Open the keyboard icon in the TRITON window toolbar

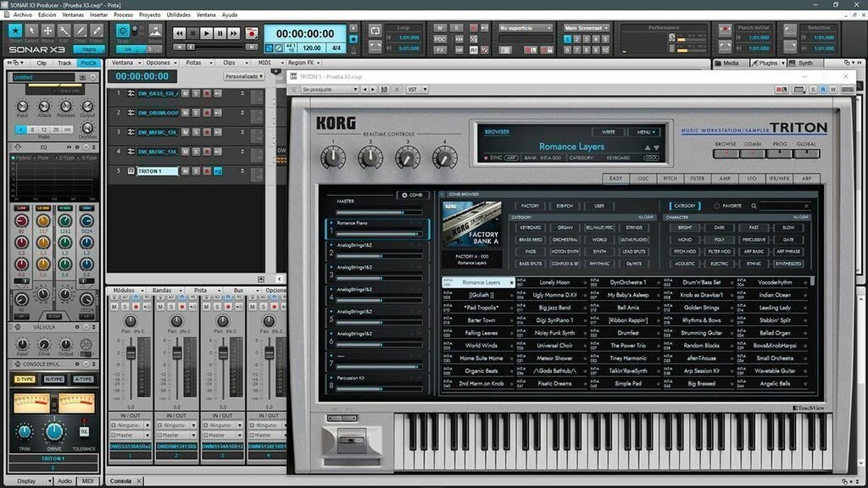pyautogui.click(x=798, y=90)
